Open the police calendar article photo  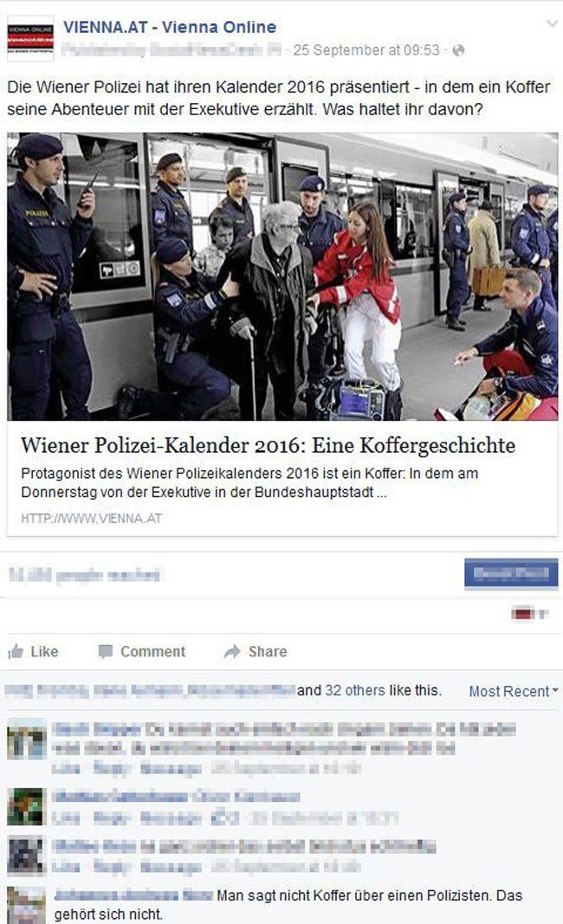(x=282, y=276)
